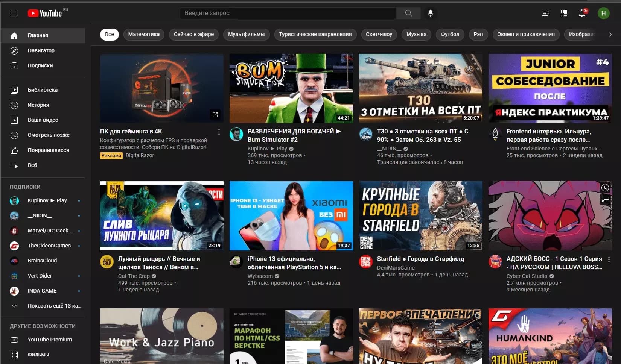This screenshot has height=364, width=621.
Task: Click the search query input field
Action: (288, 13)
